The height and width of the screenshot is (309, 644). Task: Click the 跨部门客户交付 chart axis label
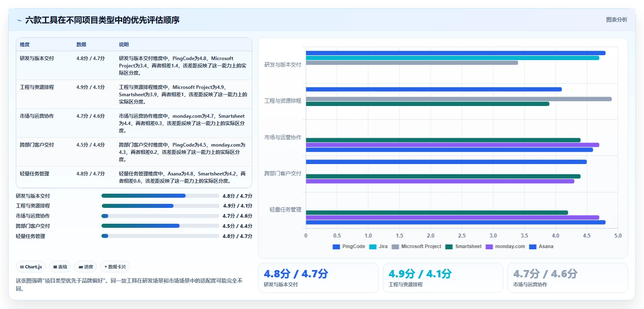[283, 173]
